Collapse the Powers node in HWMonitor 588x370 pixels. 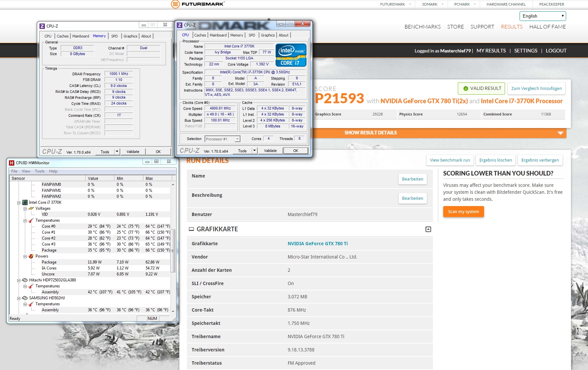(25, 257)
